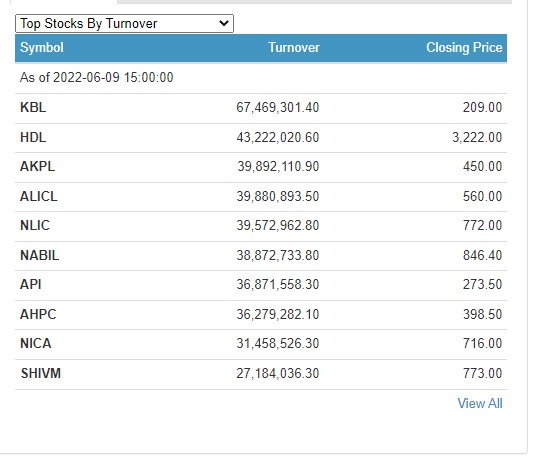The image size is (537, 457).
Task: Select the API stock symbol
Action: pyautogui.click(x=31, y=284)
